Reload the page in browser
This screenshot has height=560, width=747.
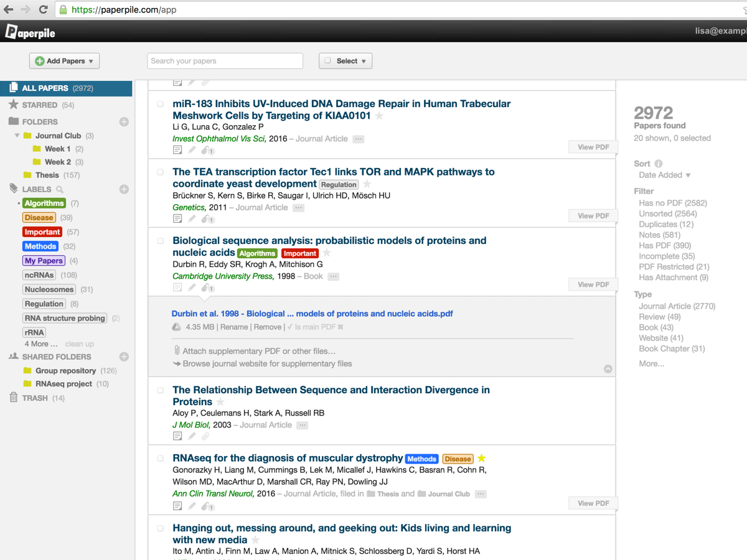click(x=43, y=9)
